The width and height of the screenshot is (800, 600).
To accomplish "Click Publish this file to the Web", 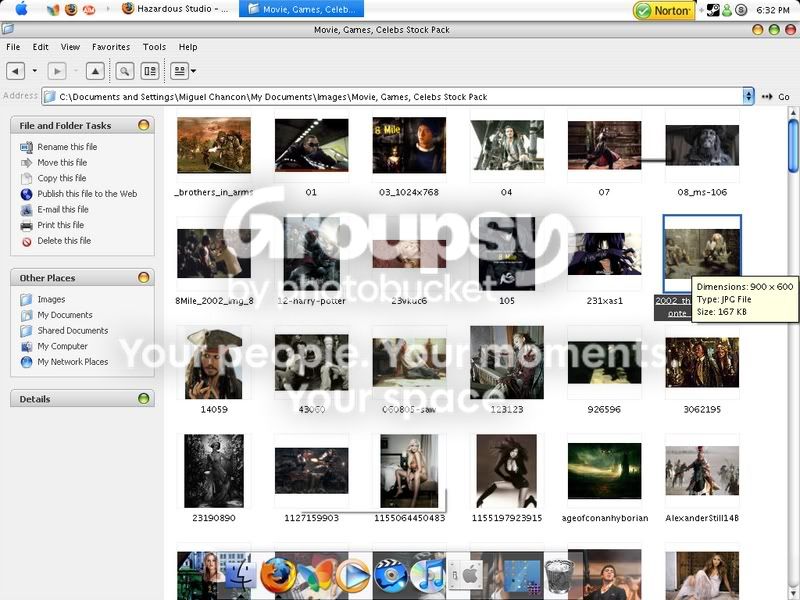I will [87, 194].
